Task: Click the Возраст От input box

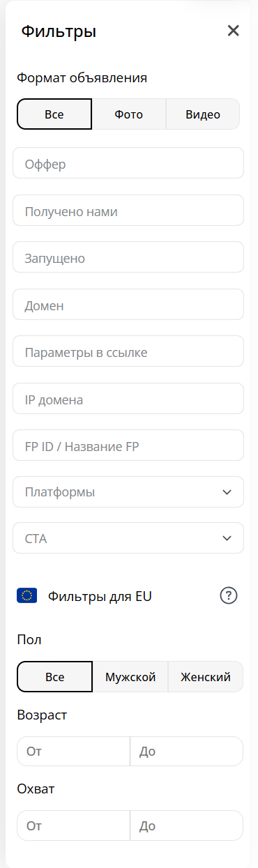Action: pyautogui.click(x=73, y=752)
